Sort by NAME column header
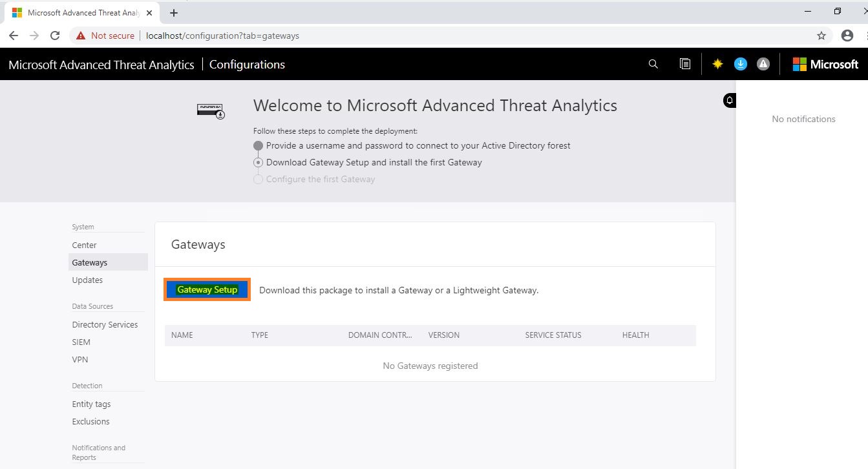 coord(182,335)
